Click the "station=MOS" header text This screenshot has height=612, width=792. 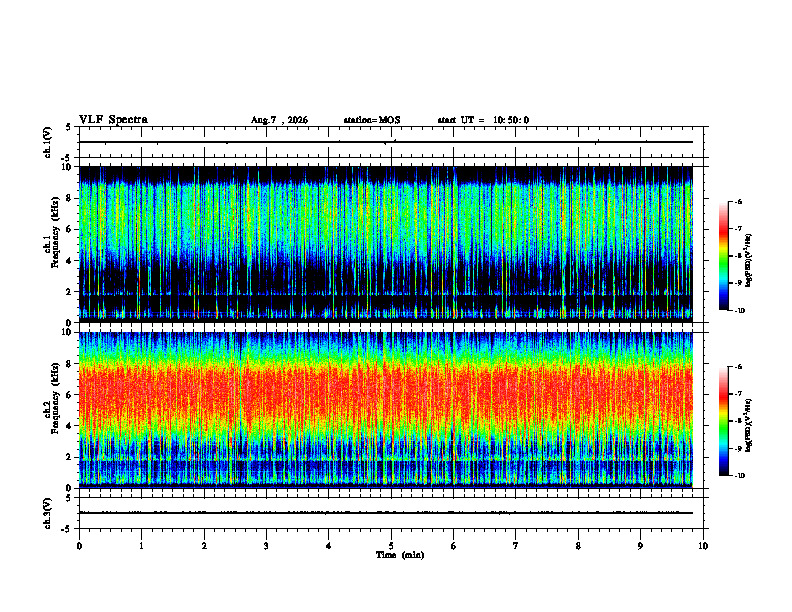pyautogui.click(x=372, y=120)
